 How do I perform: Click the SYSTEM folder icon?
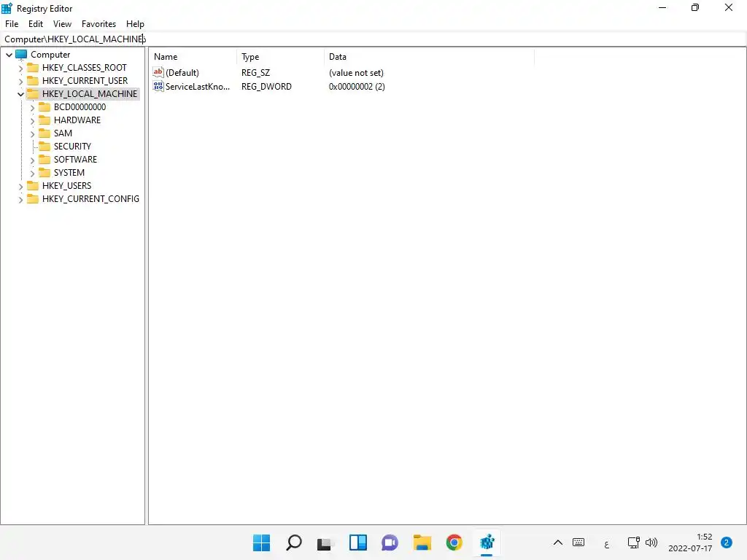coord(44,172)
